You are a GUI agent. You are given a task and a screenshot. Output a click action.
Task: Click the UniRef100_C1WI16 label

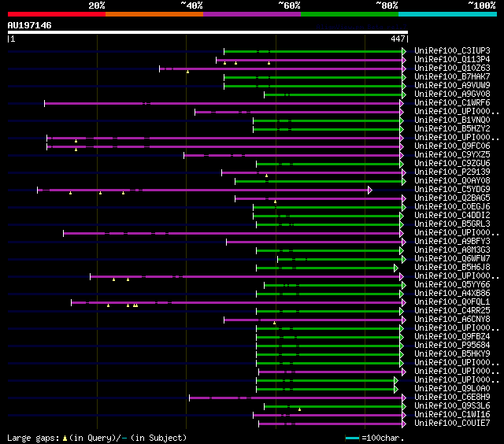pyautogui.click(x=452, y=415)
